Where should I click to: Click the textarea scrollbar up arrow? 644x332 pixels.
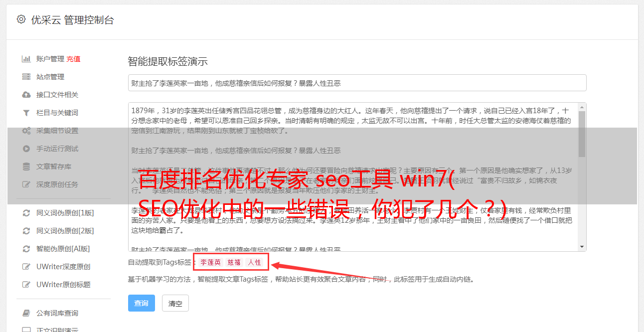582,107
